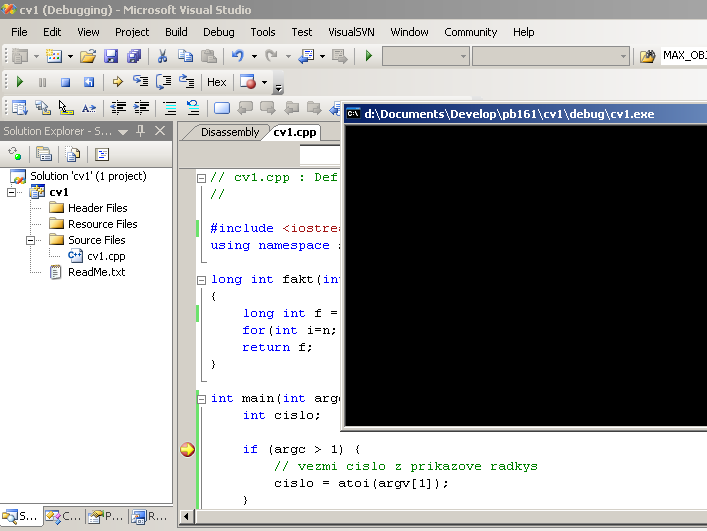Click the Find in Files icon
This screenshot has width=707, height=531.
pos(647,56)
